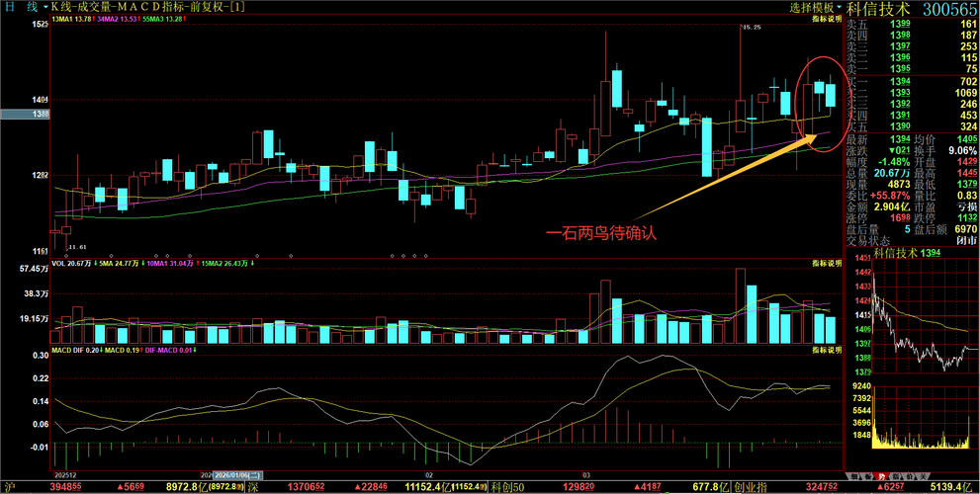980x494 pixels.
Task: Click the current price marker 1388 on axis
Action: coord(25,115)
